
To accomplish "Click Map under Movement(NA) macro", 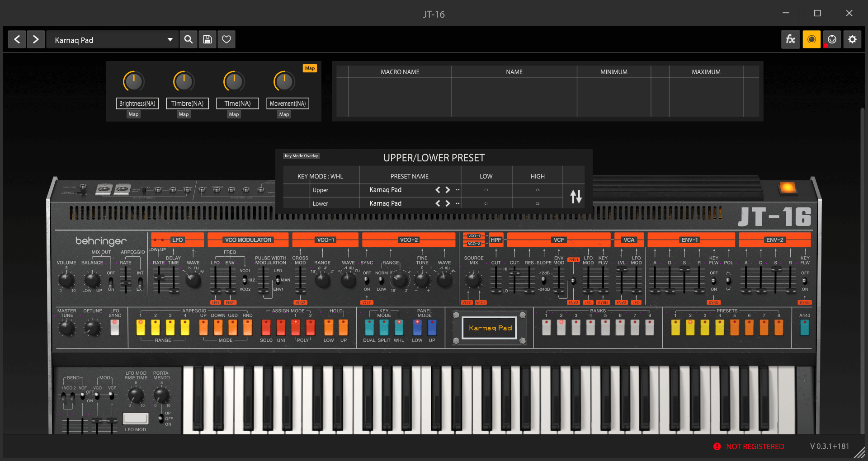I will pyautogui.click(x=284, y=114).
